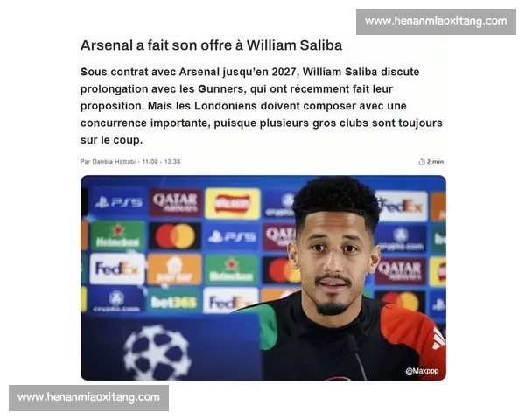Click the bet365 sponsor logo
The image size is (525, 420).
pyautogui.click(x=174, y=303)
